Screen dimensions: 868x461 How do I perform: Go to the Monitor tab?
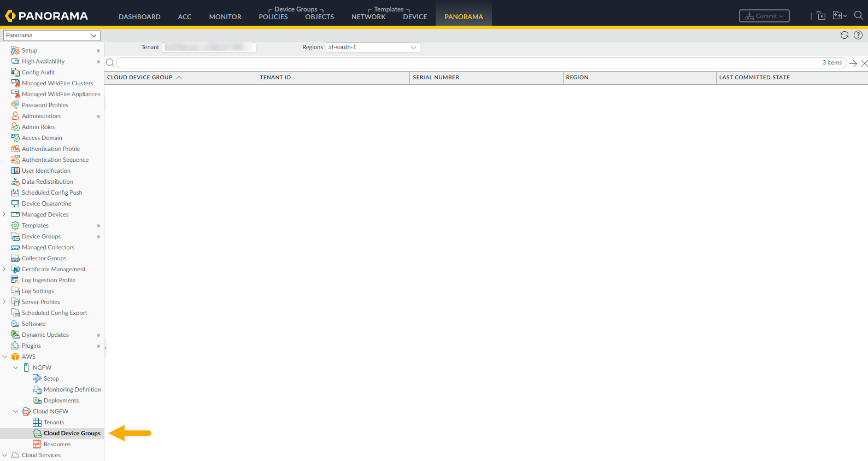tap(225, 17)
